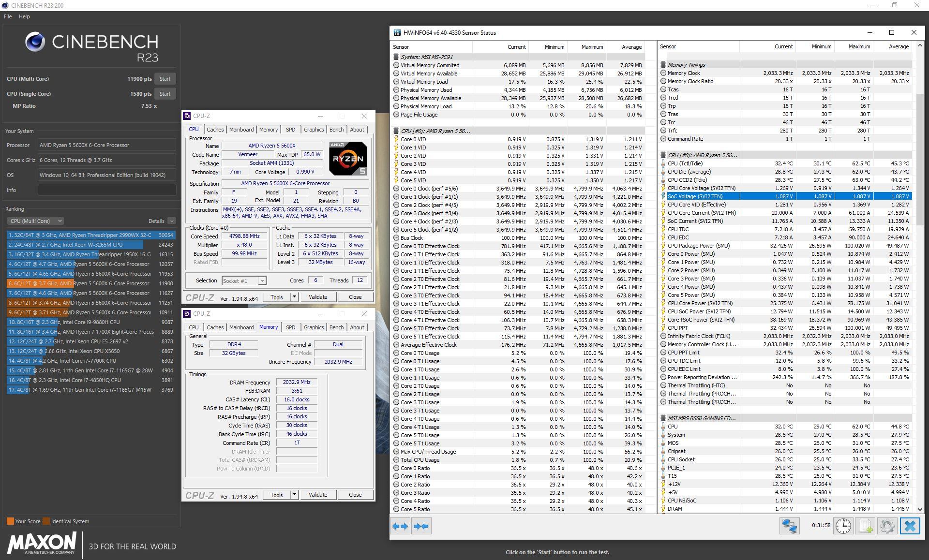Open Cinebench Help menu
This screenshot has width=929, height=560.
pos(24,16)
